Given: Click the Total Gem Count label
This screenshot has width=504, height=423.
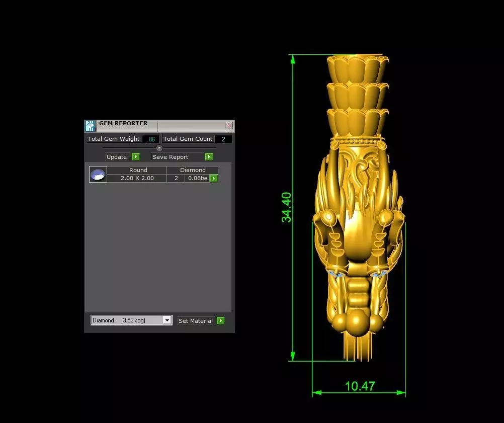Looking at the screenshot, I should coord(188,139).
